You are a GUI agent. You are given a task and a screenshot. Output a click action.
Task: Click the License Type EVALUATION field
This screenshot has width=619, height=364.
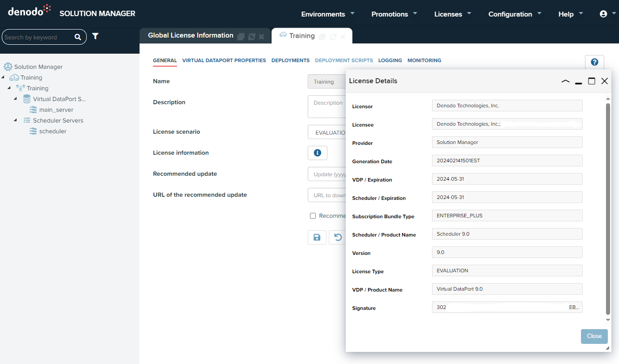[507, 271]
